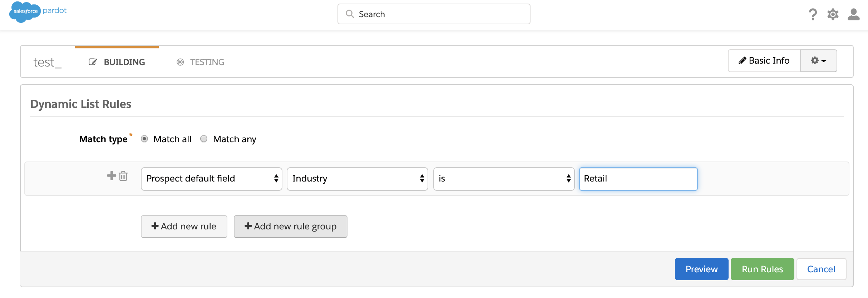The width and height of the screenshot is (868, 298).
Task: Click the Add new rule button
Action: pos(184,226)
